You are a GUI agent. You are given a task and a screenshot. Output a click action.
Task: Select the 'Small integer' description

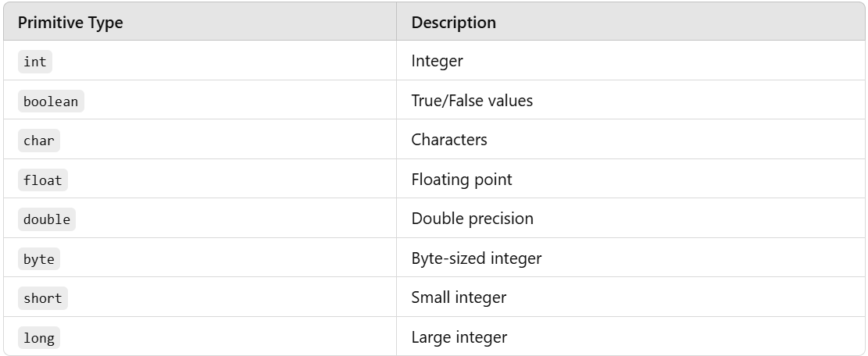coord(459,297)
